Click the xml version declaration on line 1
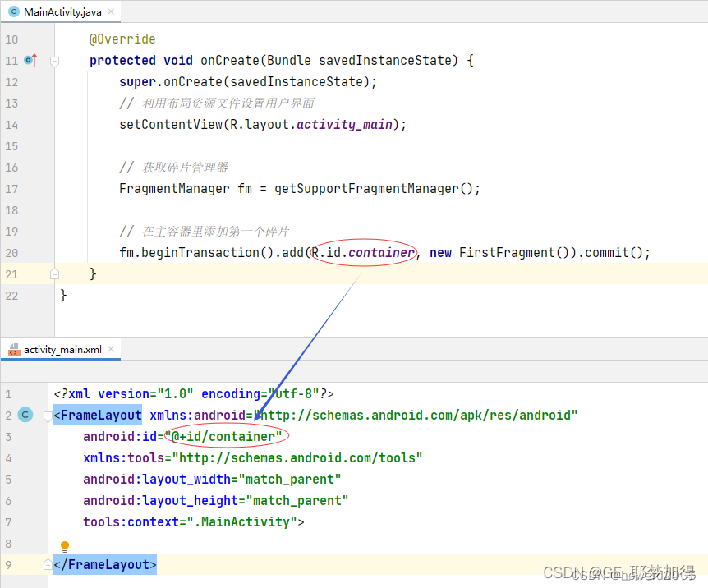The image size is (708, 588). tap(194, 394)
